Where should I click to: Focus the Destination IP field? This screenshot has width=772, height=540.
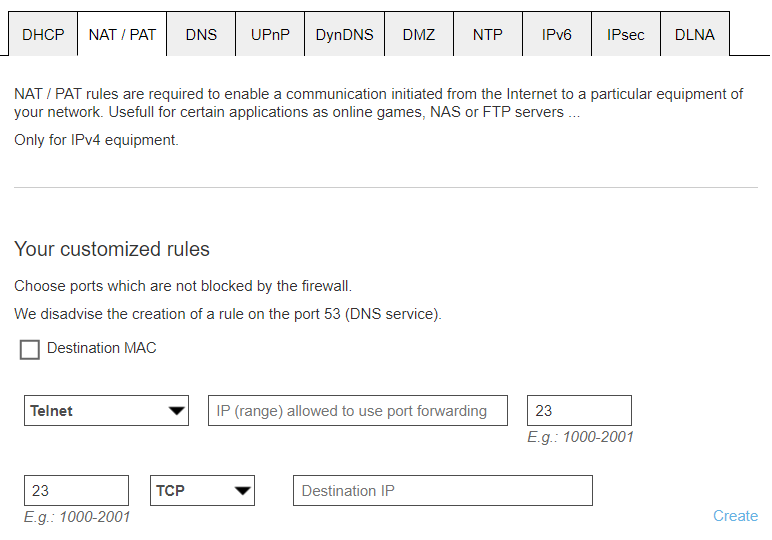click(442, 491)
